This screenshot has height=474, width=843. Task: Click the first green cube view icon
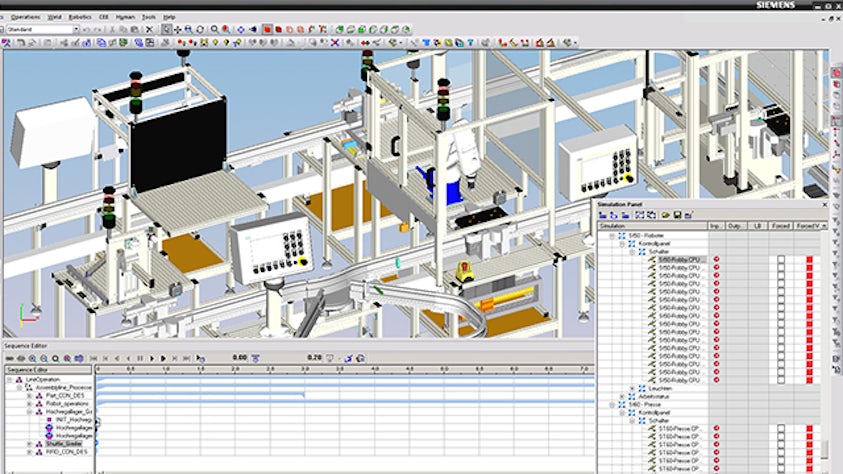coord(340,30)
